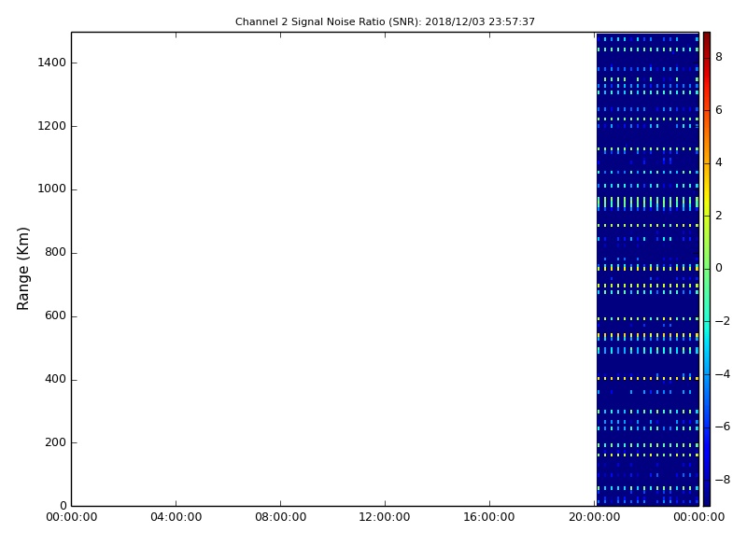Click the 04:00:00 x-axis tick label
Image resolution: width=747 pixels, height=560 pixels.
pos(176,517)
